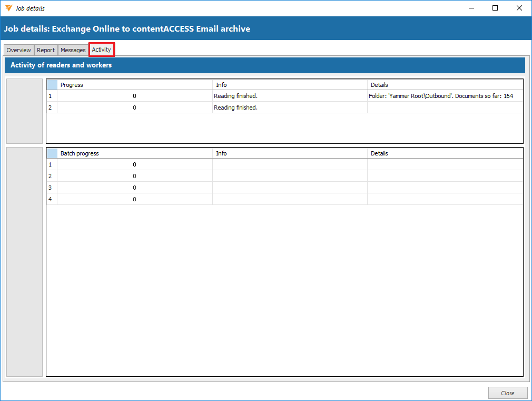The height and width of the screenshot is (401, 532).
Task: Click the app icon in the title bar
Action: [8, 8]
